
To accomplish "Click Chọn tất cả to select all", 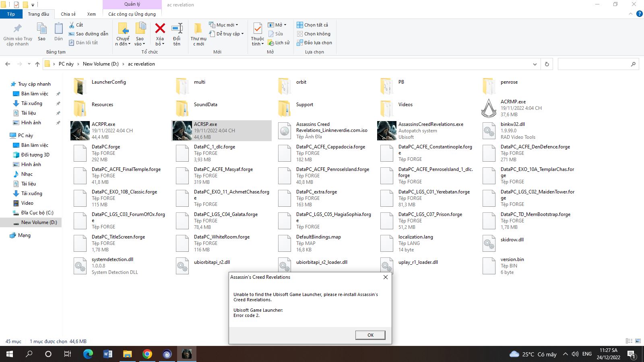I will pos(312,25).
